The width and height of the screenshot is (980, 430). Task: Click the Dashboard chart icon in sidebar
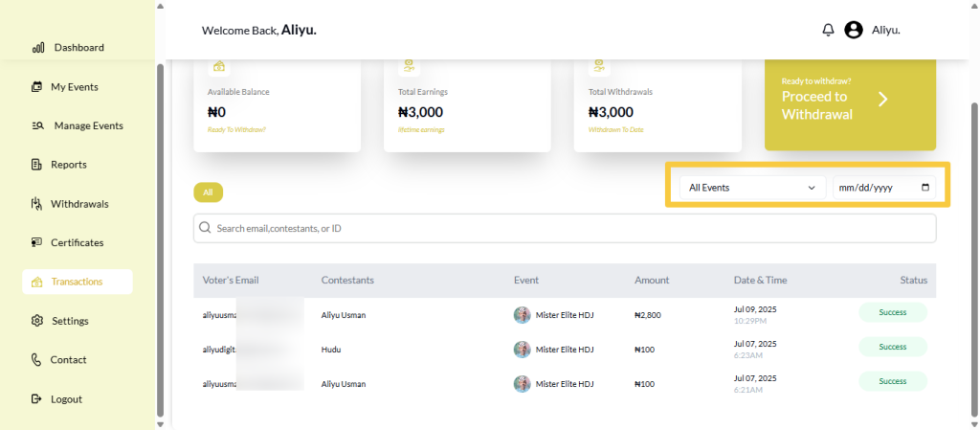click(x=38, y=48)
